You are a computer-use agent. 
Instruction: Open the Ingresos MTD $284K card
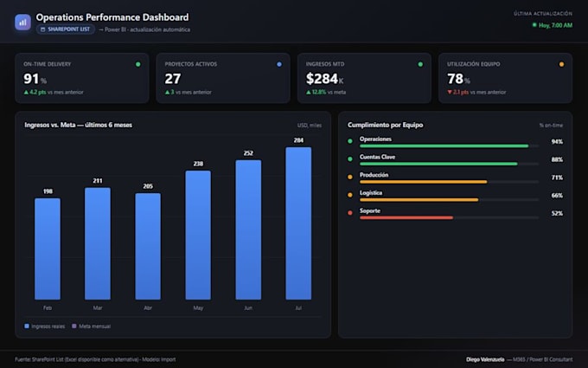(364, 78)
